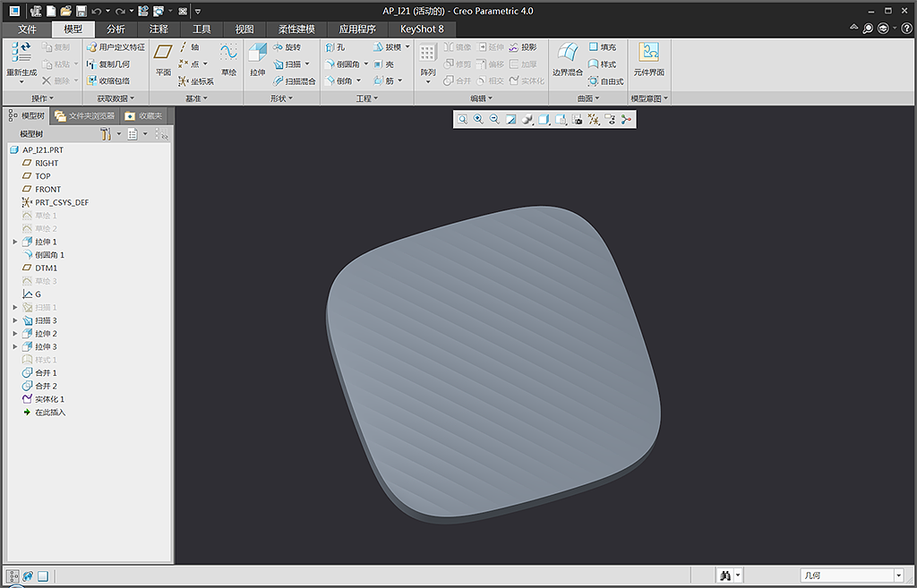Expand the 拉伸 1 feature in model tree
Image resolution: width=917 pixels, height=588 pixels.
coord(15,242)
